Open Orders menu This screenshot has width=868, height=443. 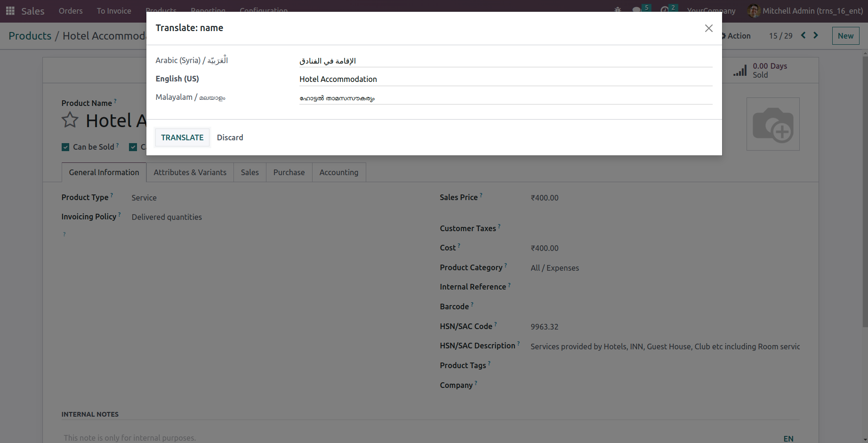[71, 11]
